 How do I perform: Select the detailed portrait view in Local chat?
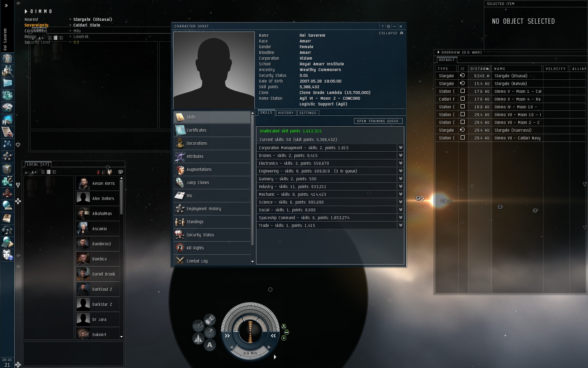point(54,172)
